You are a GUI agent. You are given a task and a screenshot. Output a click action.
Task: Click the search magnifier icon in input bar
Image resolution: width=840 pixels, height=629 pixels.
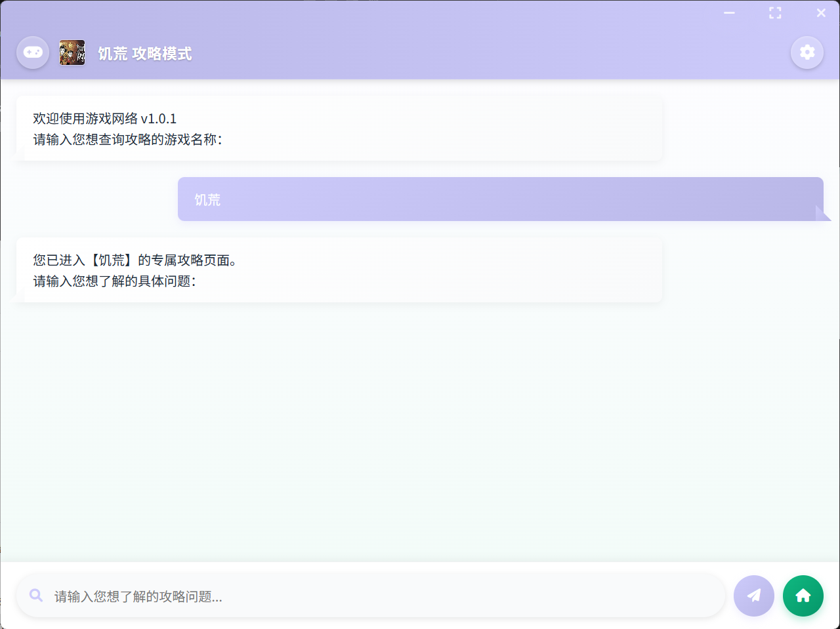click(x=36, y=596)
